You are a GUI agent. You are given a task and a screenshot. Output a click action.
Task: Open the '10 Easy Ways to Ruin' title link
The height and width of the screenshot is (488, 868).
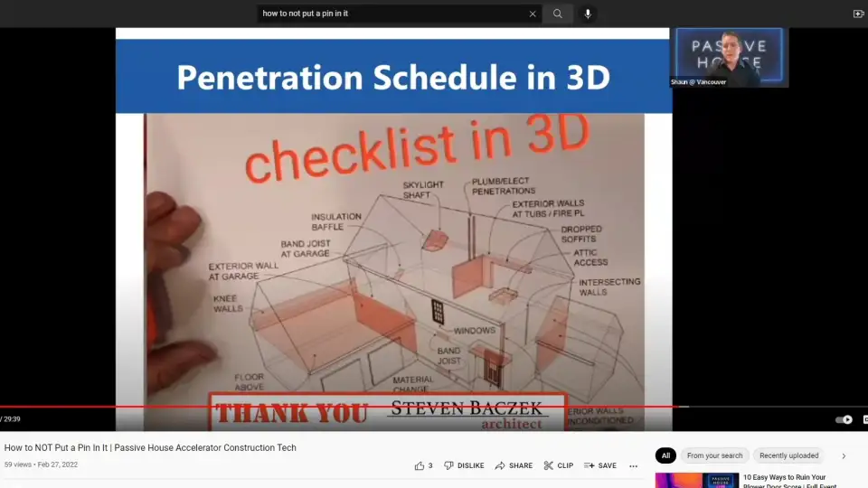pyautogui.click(x=784, y=477)
